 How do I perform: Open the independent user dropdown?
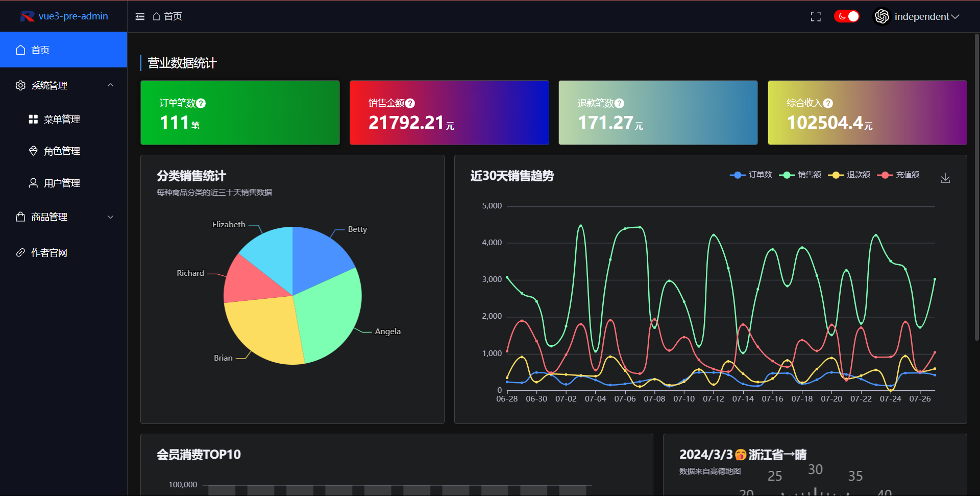[926, 16]
